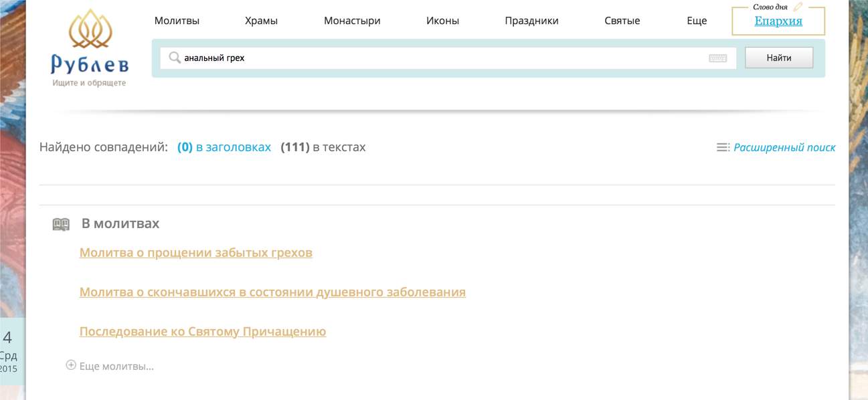Open the Праздники menu item
Viewport: 868px width, 400px height.
531,21
